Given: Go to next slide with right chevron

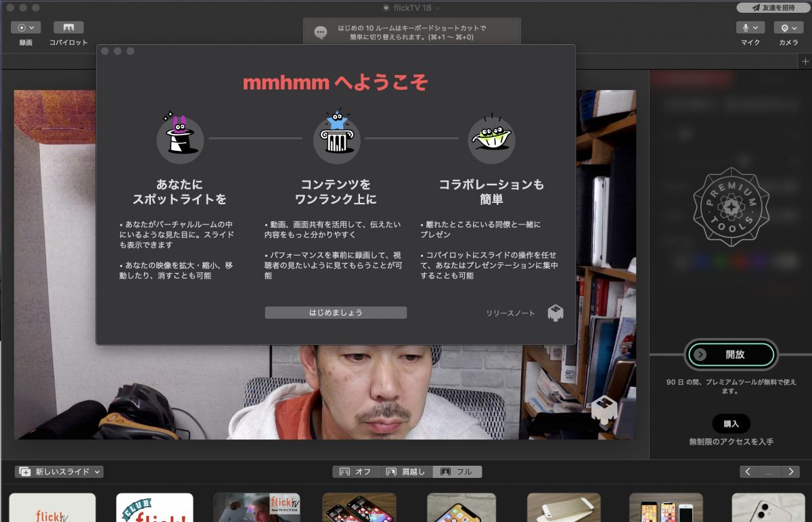Looking at the screenshot, I should 791,472.
